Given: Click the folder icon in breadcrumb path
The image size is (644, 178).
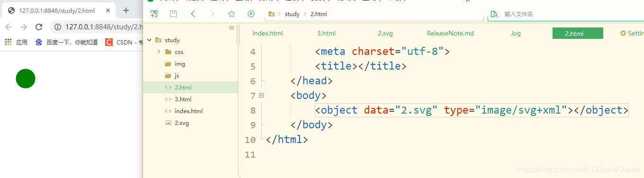Looking at the screenshot, I should click(272, 14).
